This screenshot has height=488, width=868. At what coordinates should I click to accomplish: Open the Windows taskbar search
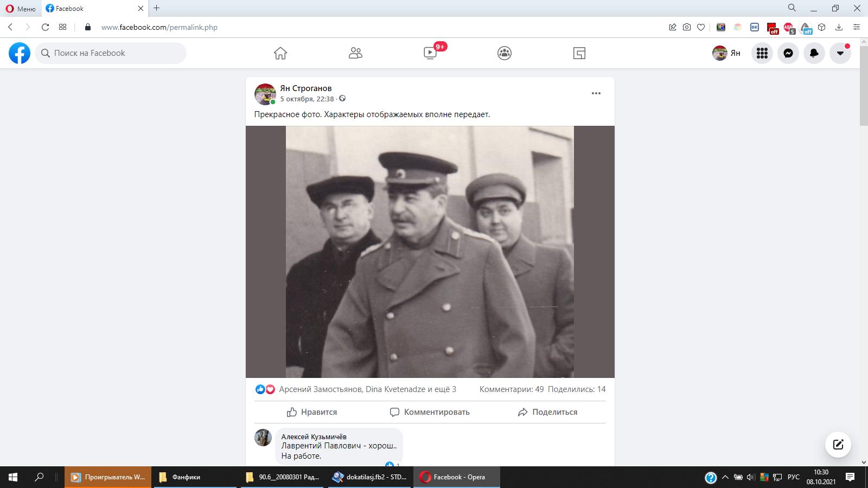coord(39,477)
